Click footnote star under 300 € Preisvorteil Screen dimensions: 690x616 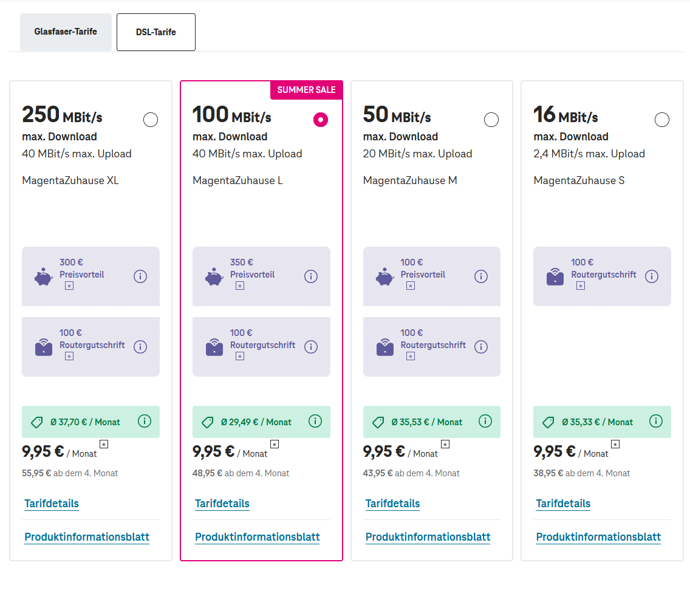click(69, 286)
